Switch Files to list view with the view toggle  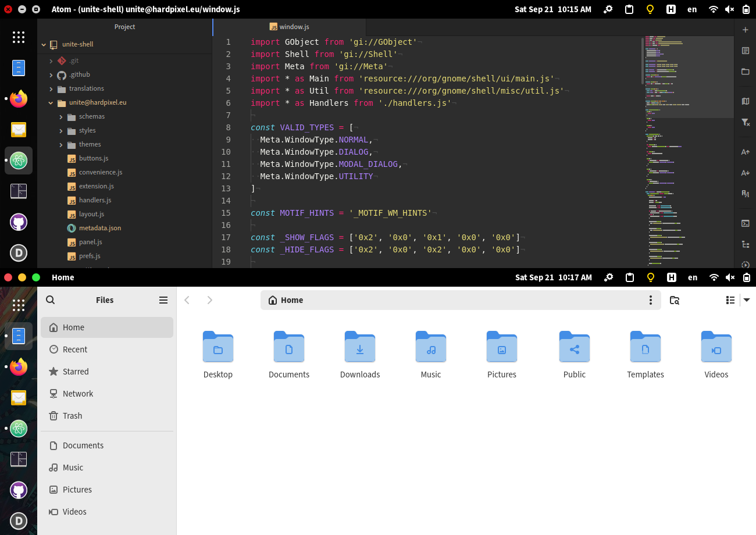730,300
